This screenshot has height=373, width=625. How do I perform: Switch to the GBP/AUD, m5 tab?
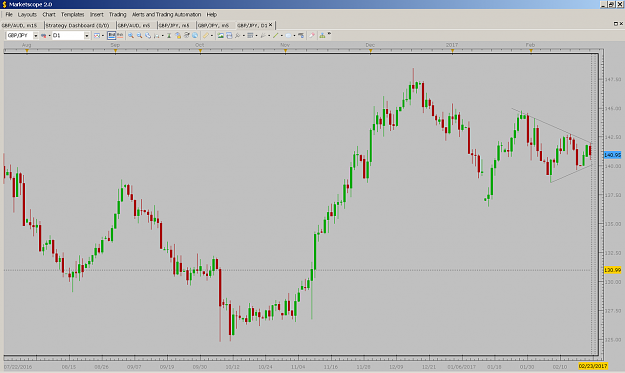pyautogui.click(x=135, y=25)
